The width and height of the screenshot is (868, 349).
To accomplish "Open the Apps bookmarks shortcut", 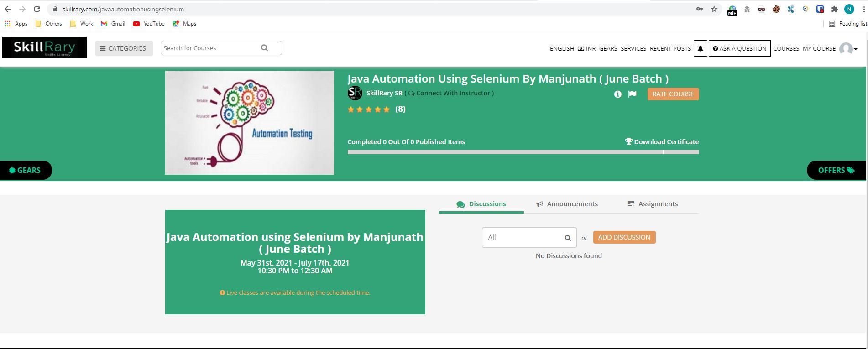I will pos(16,24).
